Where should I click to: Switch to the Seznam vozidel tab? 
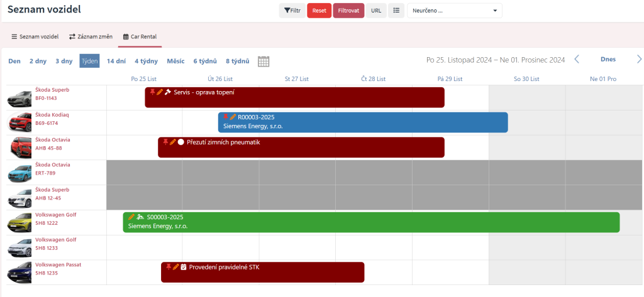click(x=35, y=36)
